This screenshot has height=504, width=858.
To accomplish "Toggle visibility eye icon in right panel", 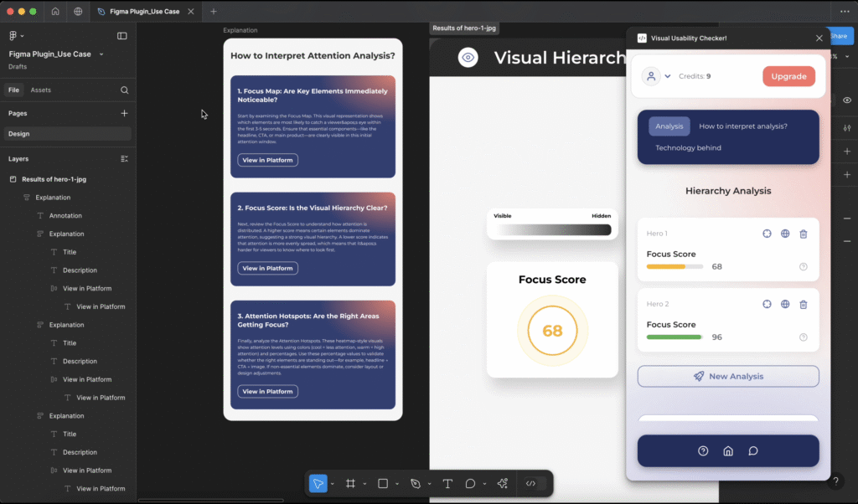I will click(847, 100).
